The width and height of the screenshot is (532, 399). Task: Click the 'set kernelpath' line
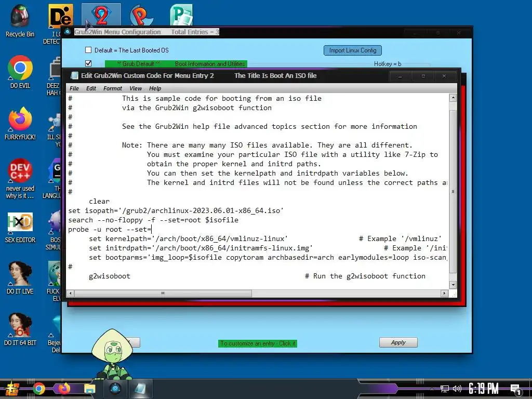coord(188,239)
